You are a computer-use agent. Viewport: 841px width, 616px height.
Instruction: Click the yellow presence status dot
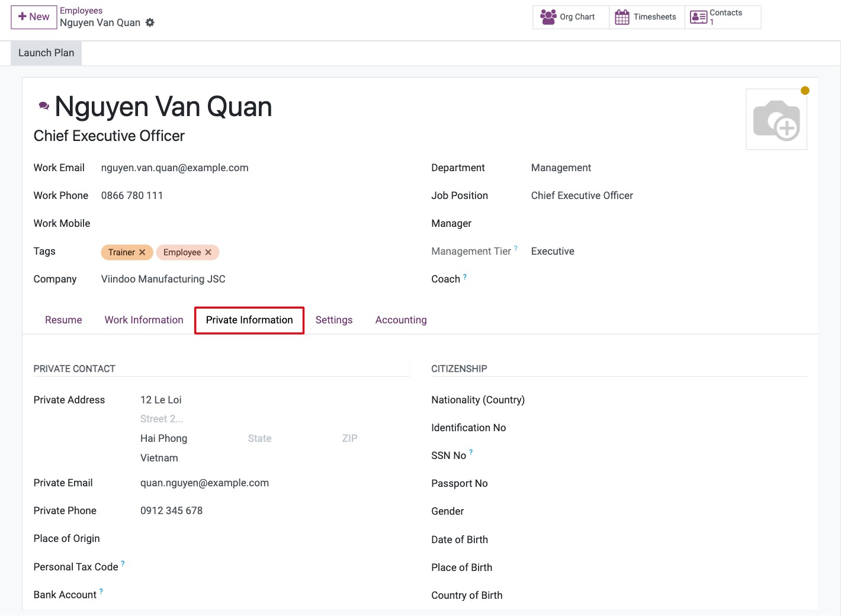(x=805, y=91)
